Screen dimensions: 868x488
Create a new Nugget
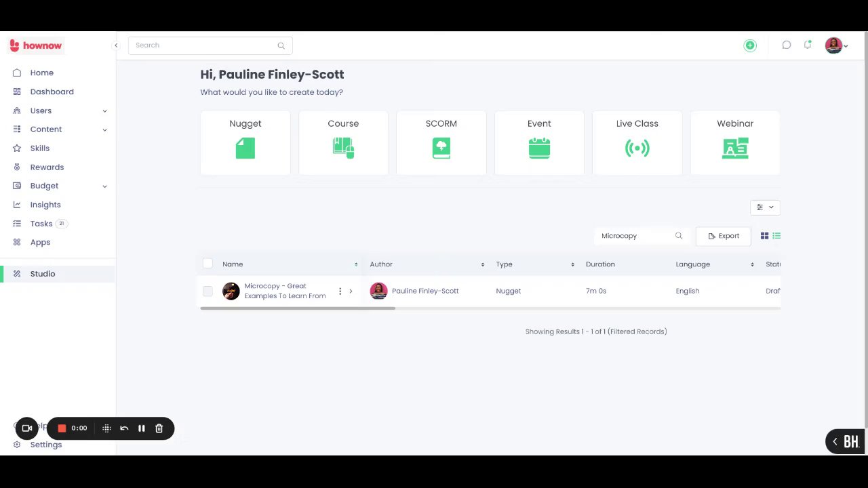pyautogui.click(x=245, y=143)
